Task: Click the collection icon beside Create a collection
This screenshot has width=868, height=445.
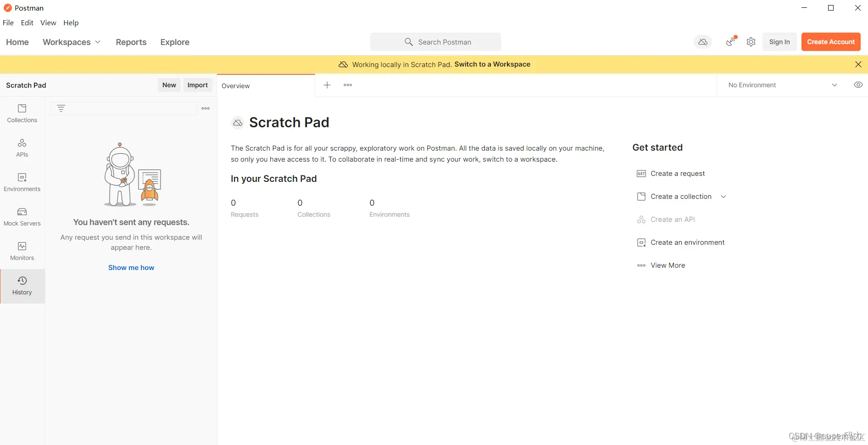Action: coord(641,197)
